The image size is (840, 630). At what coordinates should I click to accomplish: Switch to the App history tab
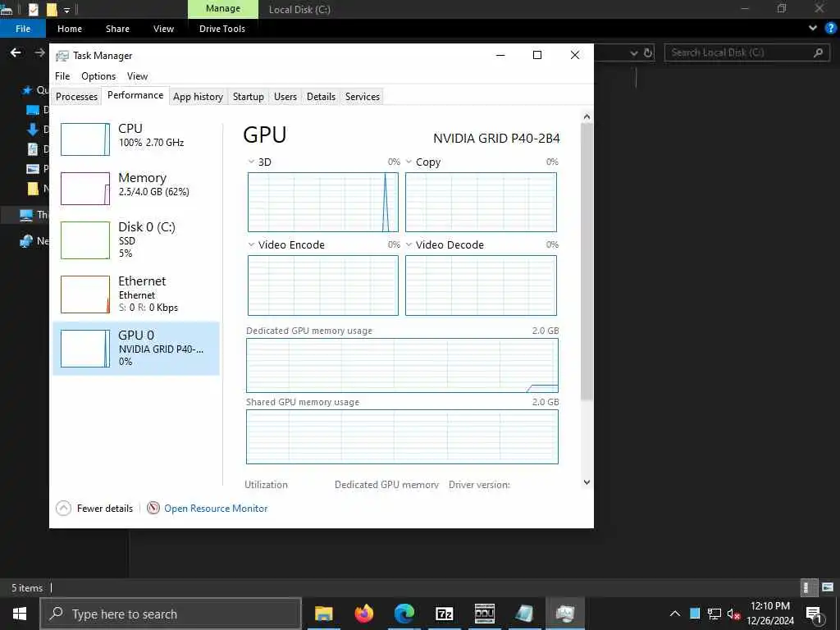point(198,97)
